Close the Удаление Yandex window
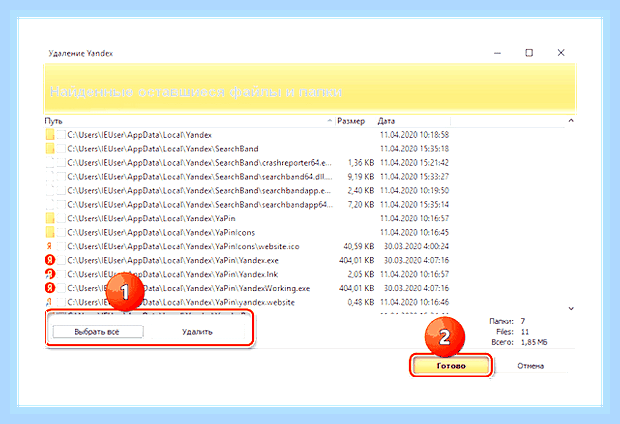The width and height of the screenshot is (620, 424). point(561,53)
